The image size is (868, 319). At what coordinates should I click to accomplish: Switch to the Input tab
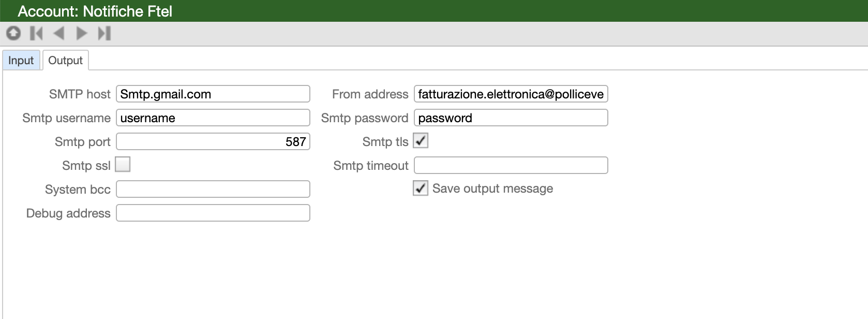coord(21,60)
